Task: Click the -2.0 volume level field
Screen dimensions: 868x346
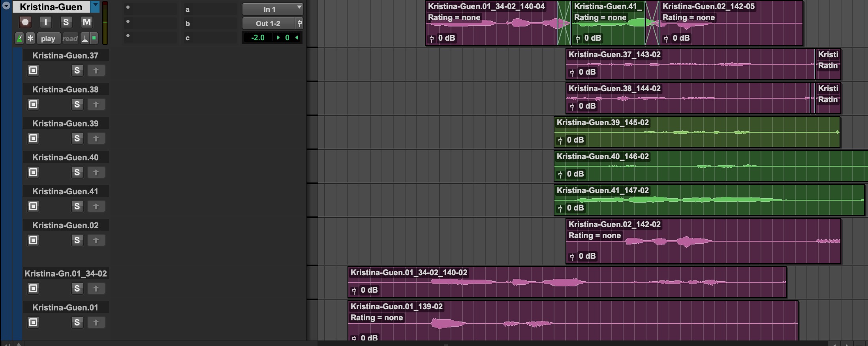Action: click(257, 38)
